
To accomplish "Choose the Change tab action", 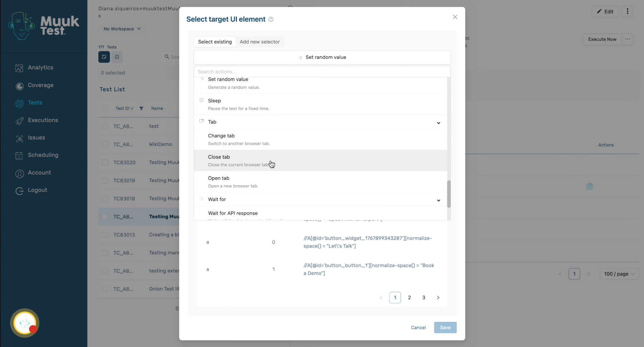I will coord(320,139).
